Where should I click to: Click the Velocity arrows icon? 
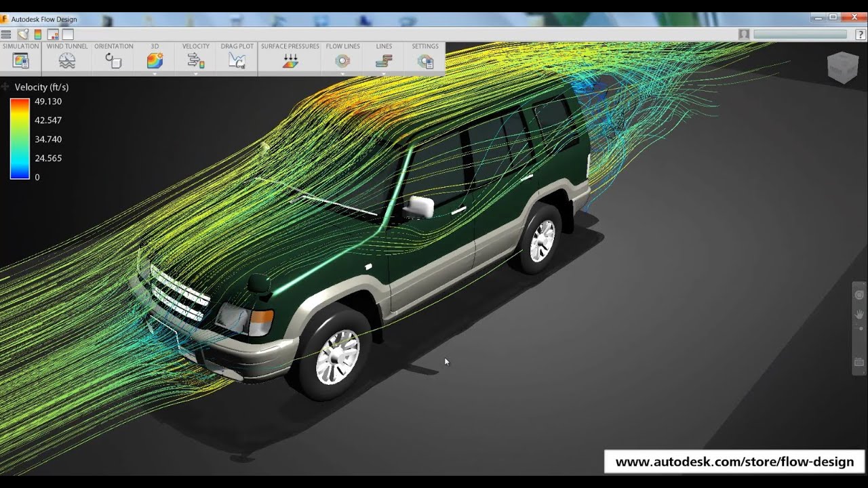pos(195,61)
